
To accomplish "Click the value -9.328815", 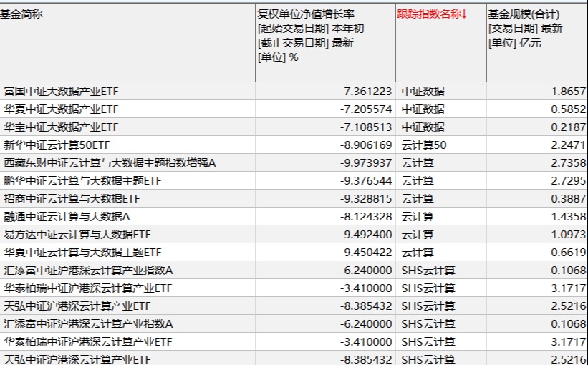I will (x=366, y=199).
